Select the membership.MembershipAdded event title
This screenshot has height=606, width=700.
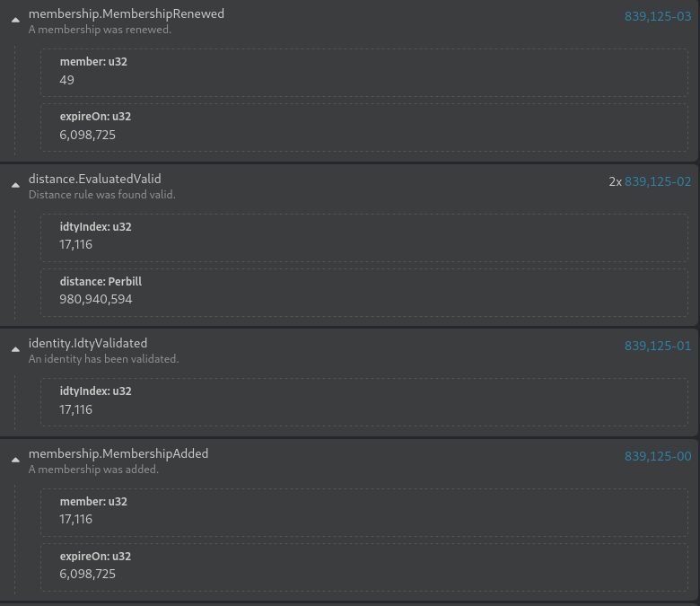[118, 453]
